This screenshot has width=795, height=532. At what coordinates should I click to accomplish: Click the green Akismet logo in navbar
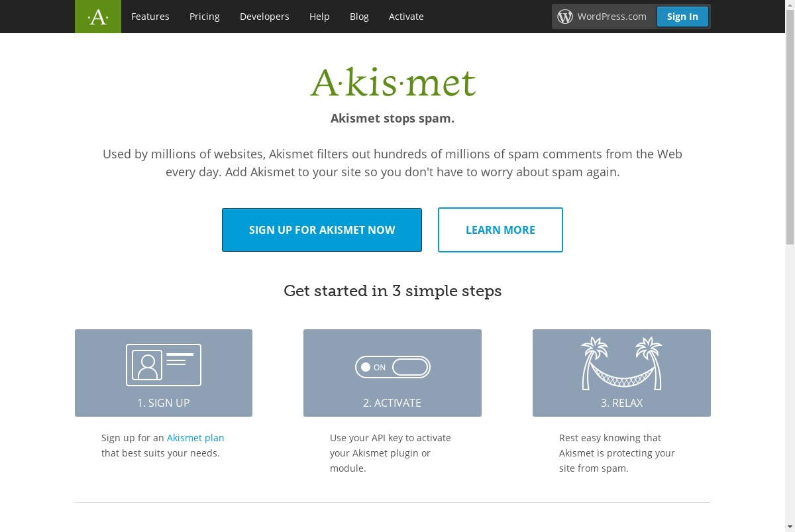click(x=98, y=17)
